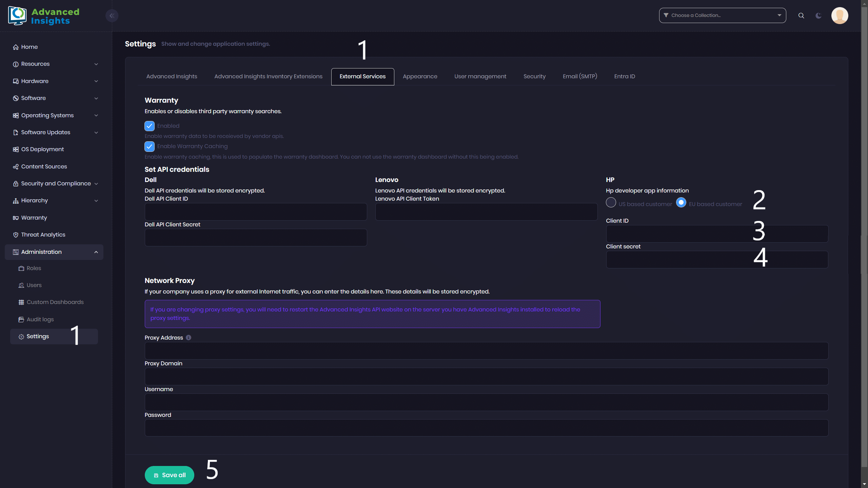Toggle dark mode moon icon
The height and width of the screenshot is (488, 868).
coord(818,16)
